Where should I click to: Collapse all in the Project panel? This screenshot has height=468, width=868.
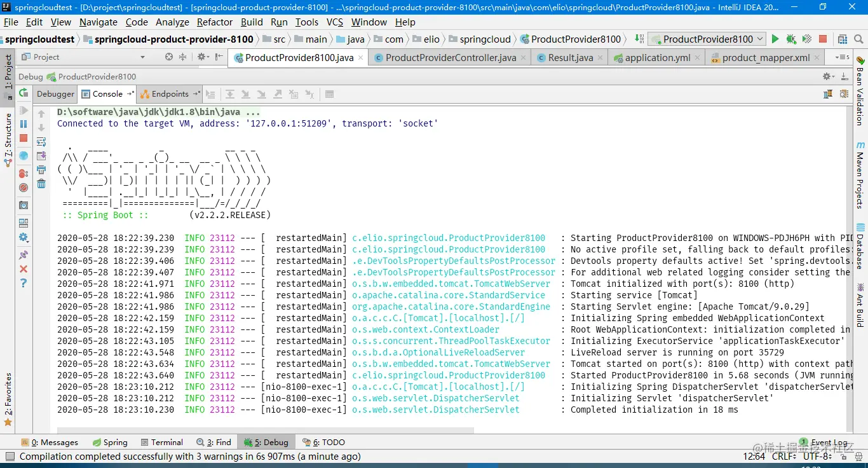[x=183, y=57]
